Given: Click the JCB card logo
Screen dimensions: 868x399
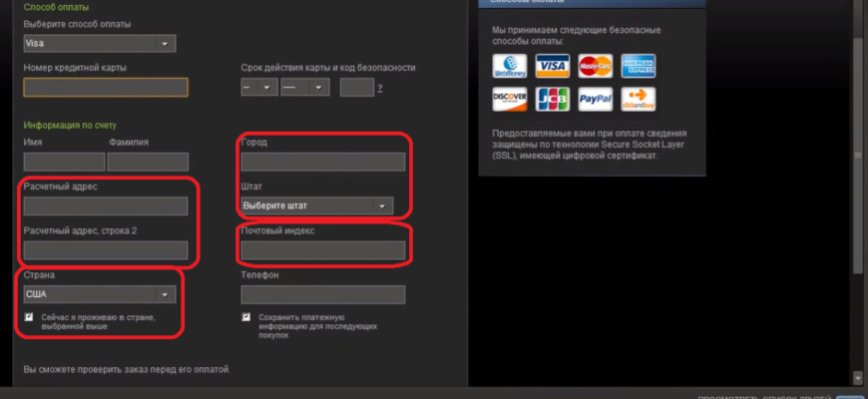Looking at the screenshot, I should pos(552,99).
